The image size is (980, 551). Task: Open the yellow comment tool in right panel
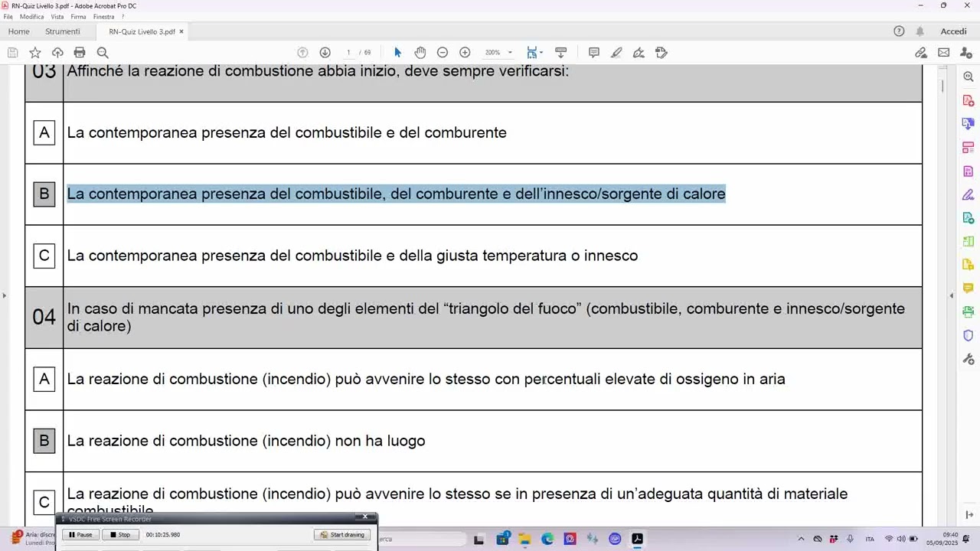(968, 289)
